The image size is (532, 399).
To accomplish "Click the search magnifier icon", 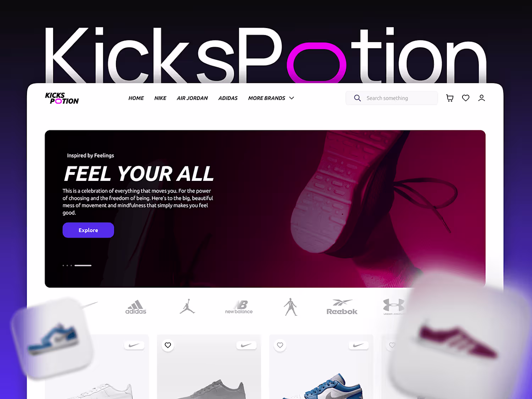I will pyautogui.click(x=358, y=98).
